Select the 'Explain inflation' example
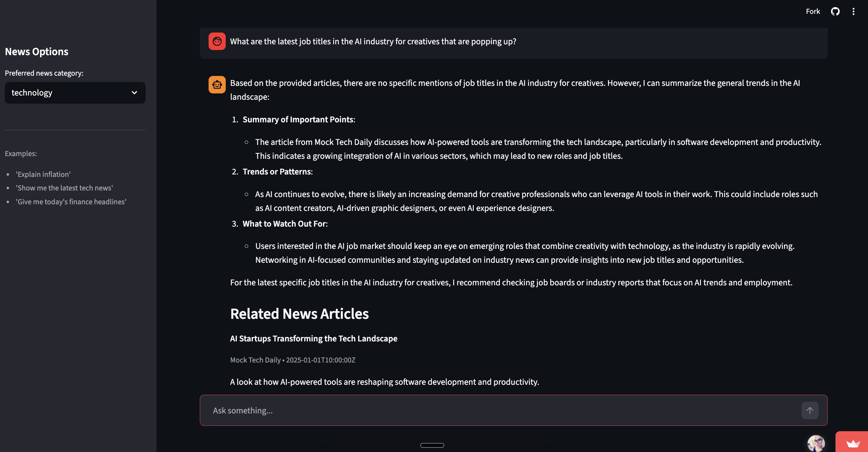Image resolution: width=868 pixels, height=452 pixels. pos(43,174)
